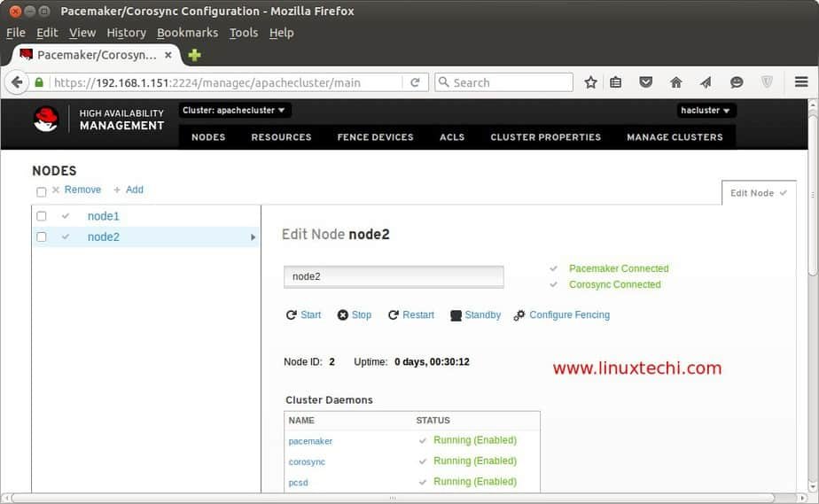This screenshot has width=819, height=504.
Task: Click the browser Search field
Action: click(504, 82)
